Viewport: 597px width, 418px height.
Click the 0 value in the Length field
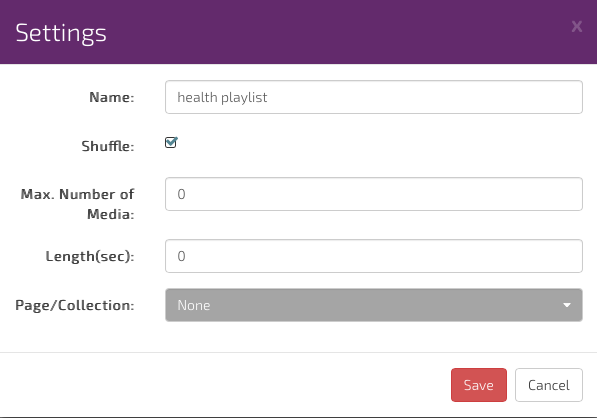coord(181,256)
